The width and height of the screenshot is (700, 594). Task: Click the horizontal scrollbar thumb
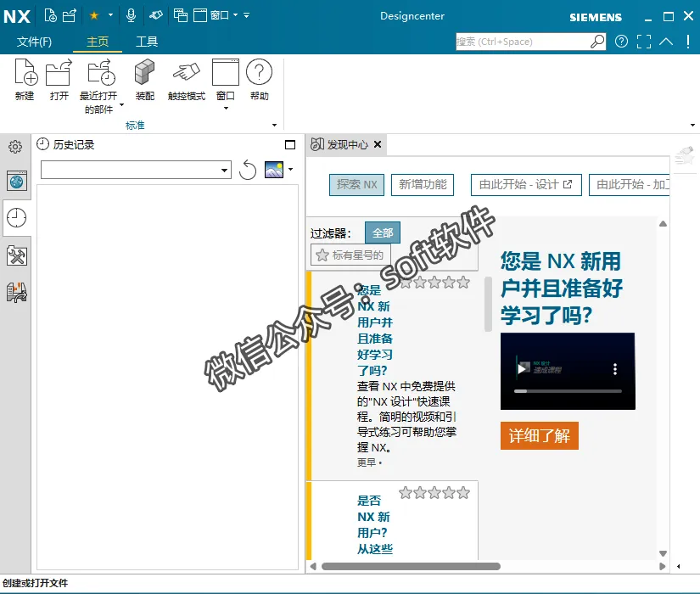[411, 566]
